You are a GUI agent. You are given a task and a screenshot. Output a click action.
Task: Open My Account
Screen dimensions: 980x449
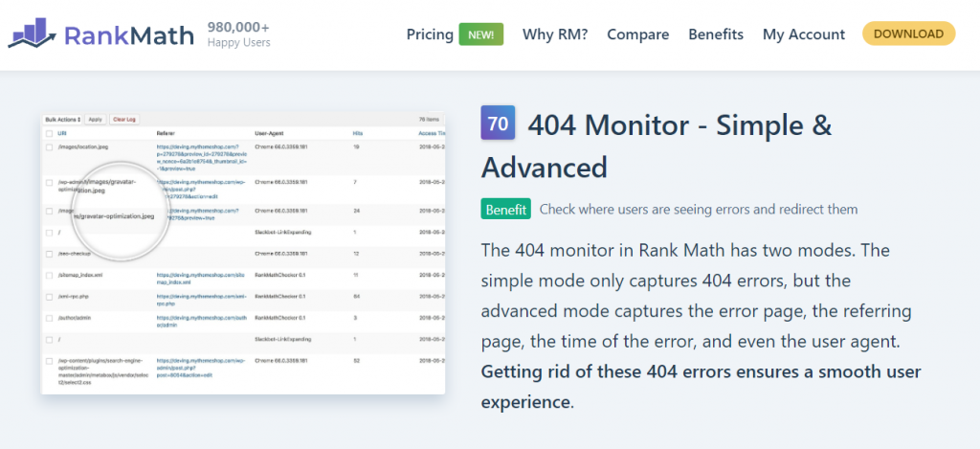pyautogui.click(x=804, y=34)
